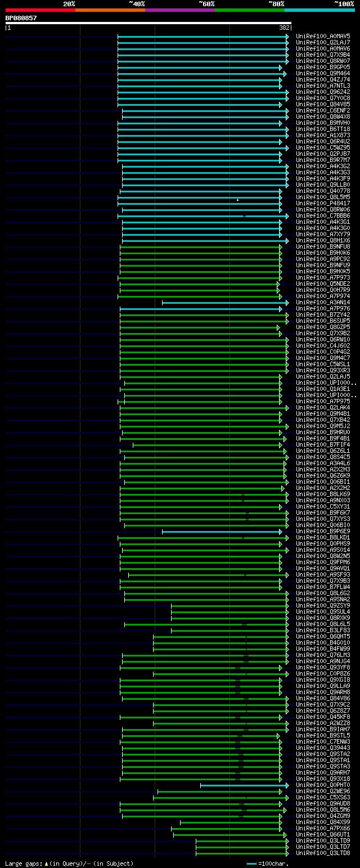Select label UniRef100_Q66UT1

pyautogui.click(x=323, y=834)
